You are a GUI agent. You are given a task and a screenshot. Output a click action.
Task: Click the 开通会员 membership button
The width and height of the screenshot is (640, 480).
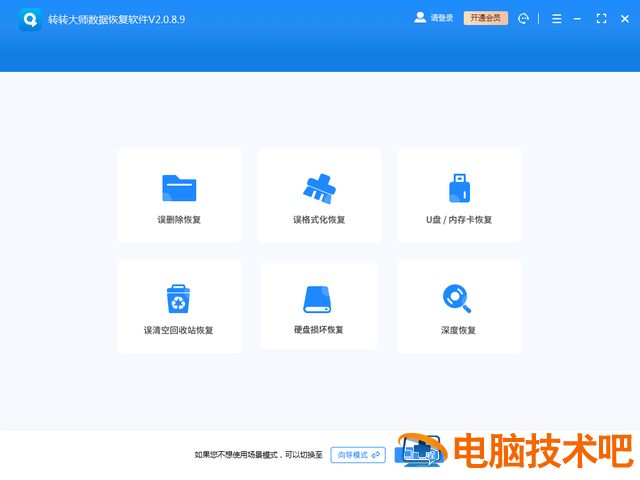486,18
